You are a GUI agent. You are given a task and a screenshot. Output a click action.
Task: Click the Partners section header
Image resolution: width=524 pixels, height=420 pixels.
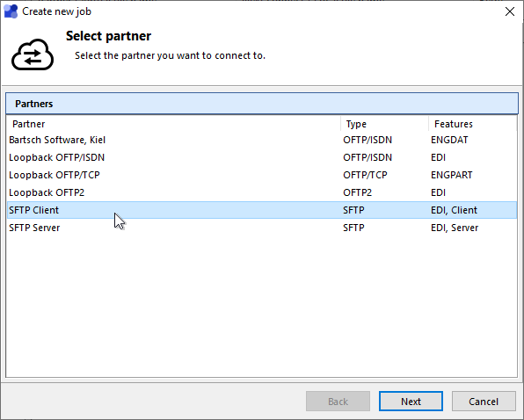coord(262,104)
